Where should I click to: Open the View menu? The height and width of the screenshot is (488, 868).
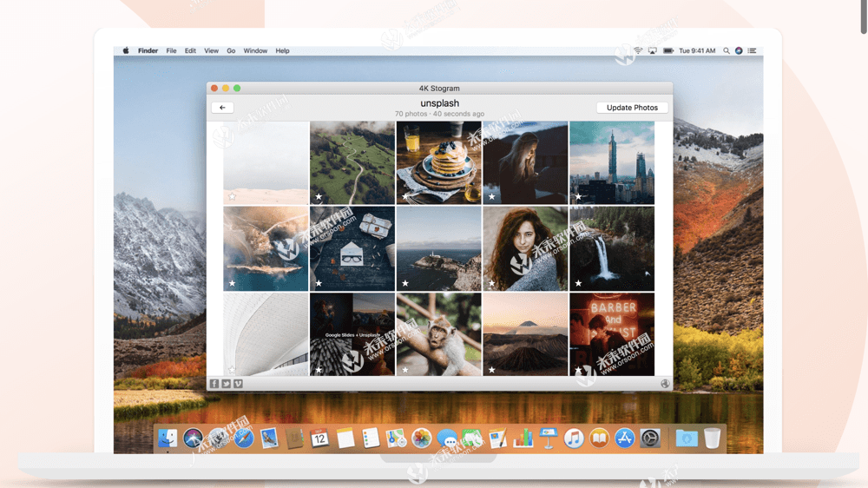211,50
